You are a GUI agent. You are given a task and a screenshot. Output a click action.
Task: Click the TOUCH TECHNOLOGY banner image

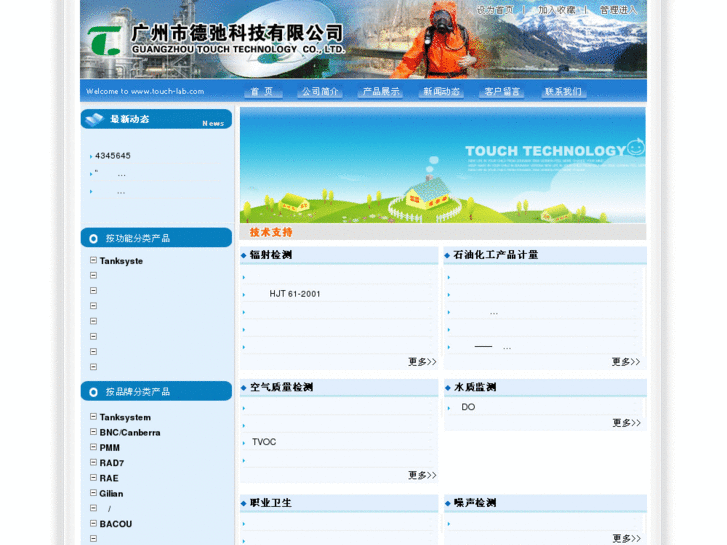pyautogui.click(x=442, y=165)
